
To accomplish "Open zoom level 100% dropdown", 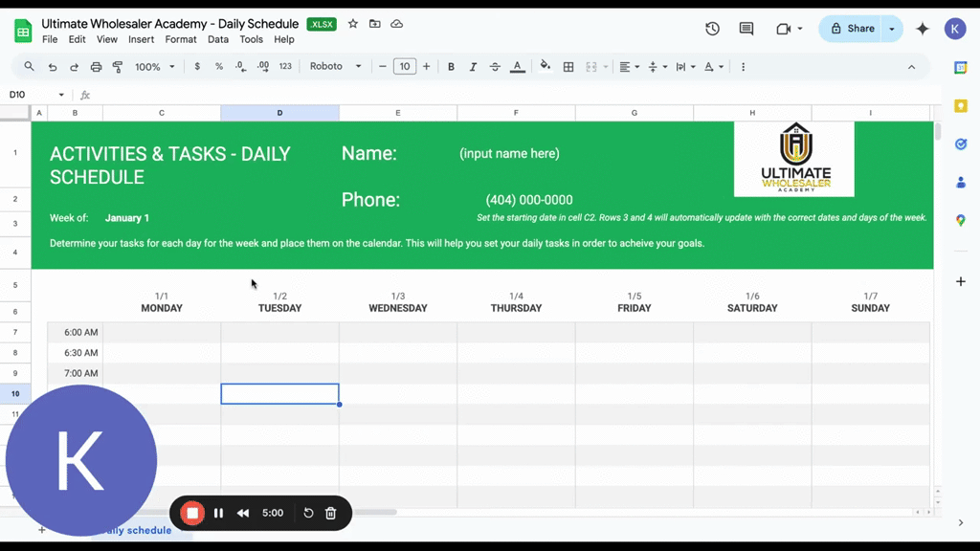I will [x=154, y=67].
